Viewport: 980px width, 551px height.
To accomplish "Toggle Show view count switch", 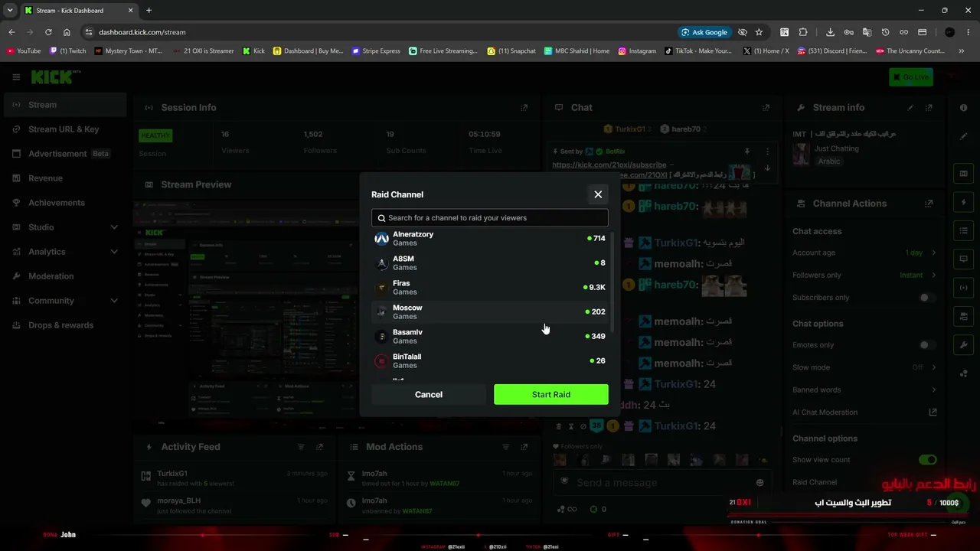I will click(927, 460).
